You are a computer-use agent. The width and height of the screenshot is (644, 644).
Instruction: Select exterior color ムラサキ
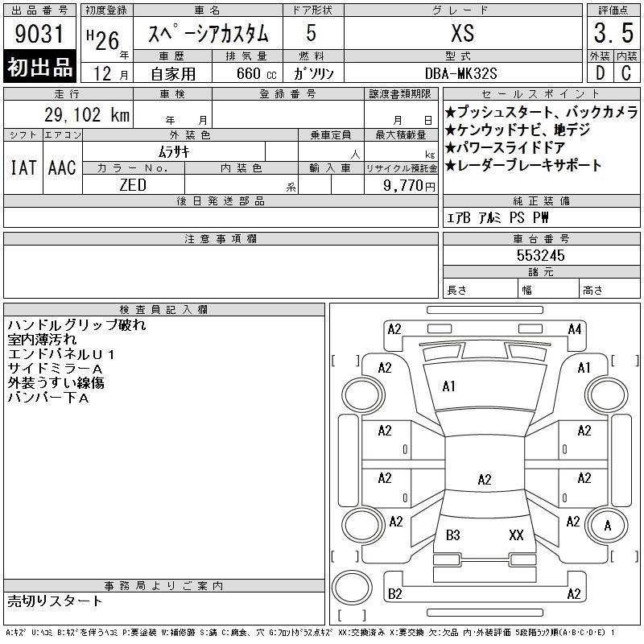point(174,152)
